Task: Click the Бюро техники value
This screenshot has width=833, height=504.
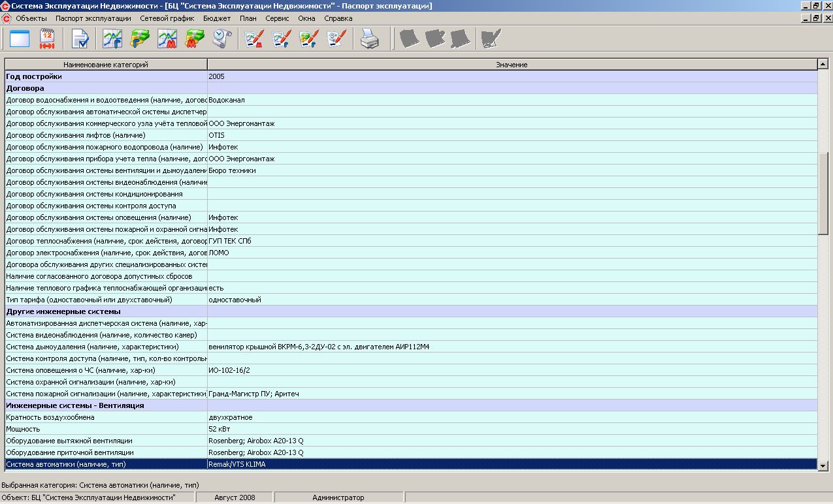Action: click(x=232, y=170)
